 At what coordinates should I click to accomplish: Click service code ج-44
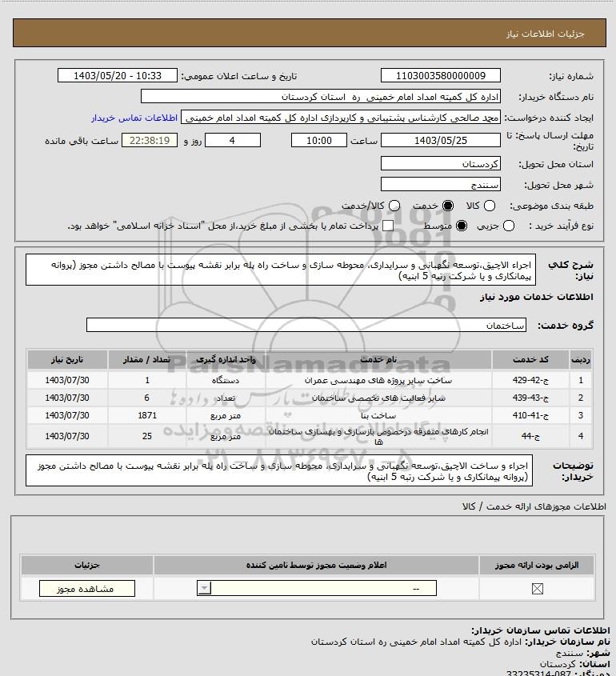point(530,436)
